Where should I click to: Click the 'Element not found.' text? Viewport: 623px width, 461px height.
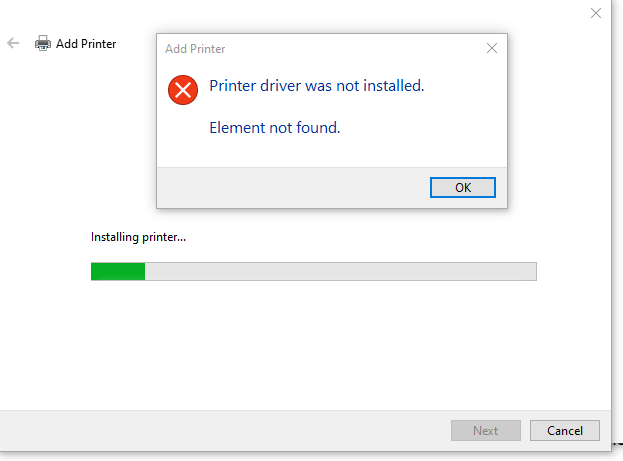point(275,127)
